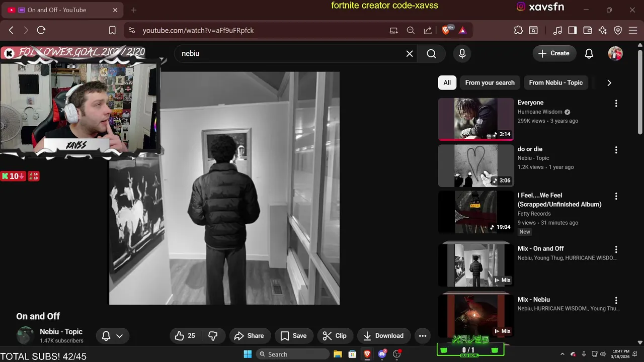Open the Windows Start menu
The height and width of the screenshot is (362, 644).
[x=248, y=354]
